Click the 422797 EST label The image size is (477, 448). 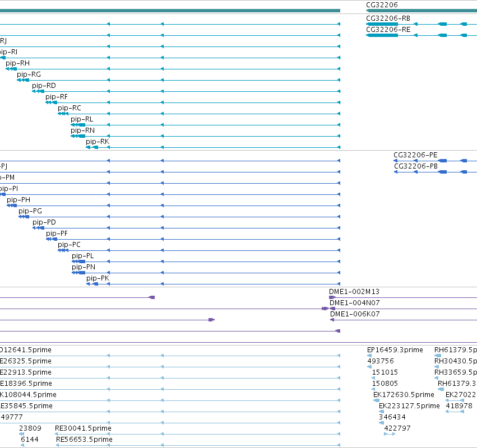pos(397,428)
